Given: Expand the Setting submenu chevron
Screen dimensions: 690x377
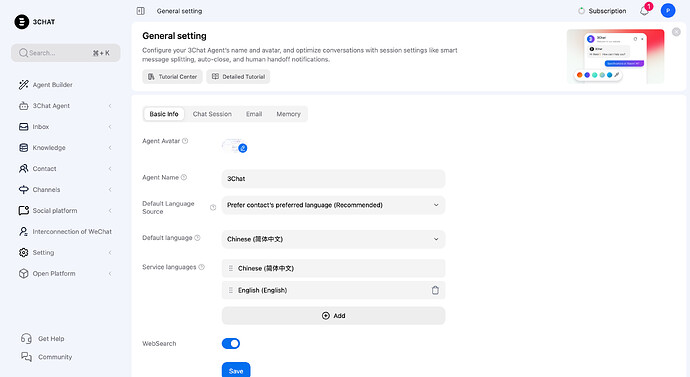Looking at the screenshot, I should point(110,253).
